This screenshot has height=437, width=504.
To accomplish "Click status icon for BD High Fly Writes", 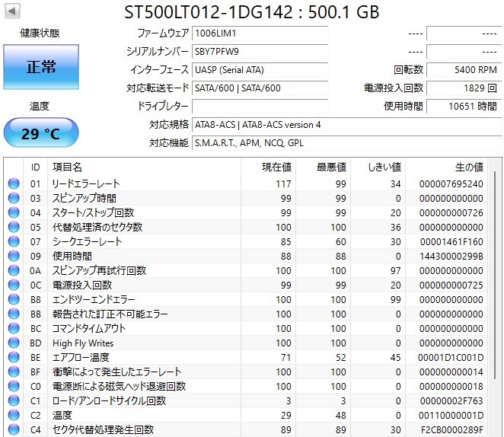I will pyautogui.click(x=14, y=343).
